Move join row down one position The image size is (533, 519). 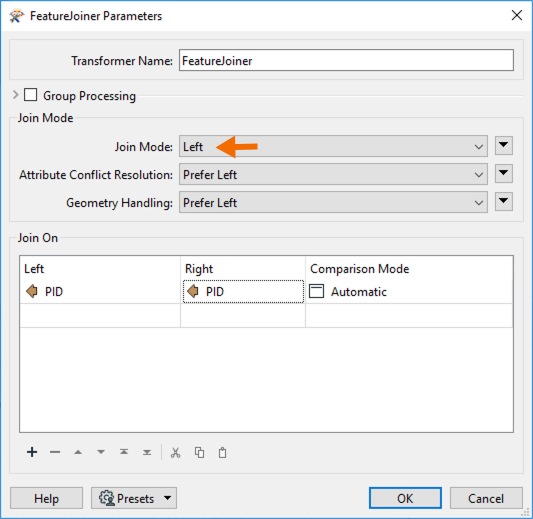coord(101,452)
